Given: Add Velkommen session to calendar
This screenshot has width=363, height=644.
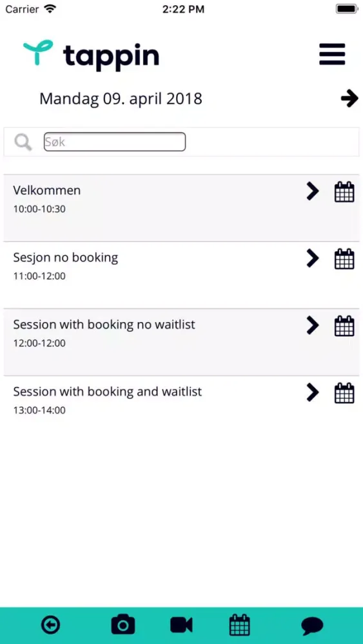Looking at the screenshot, I should click(x=344, y=192).
